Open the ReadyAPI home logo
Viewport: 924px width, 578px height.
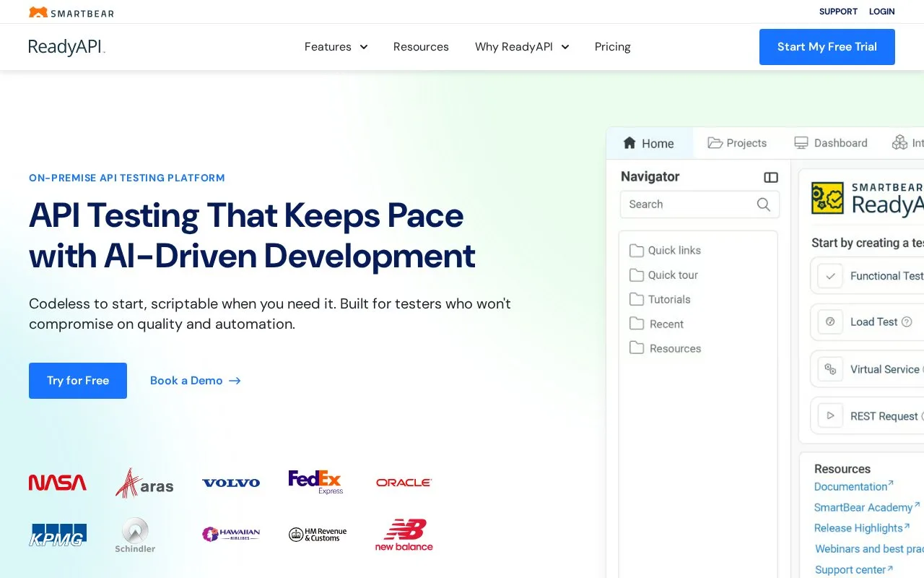pyautogui.click(x=67, y=47)
